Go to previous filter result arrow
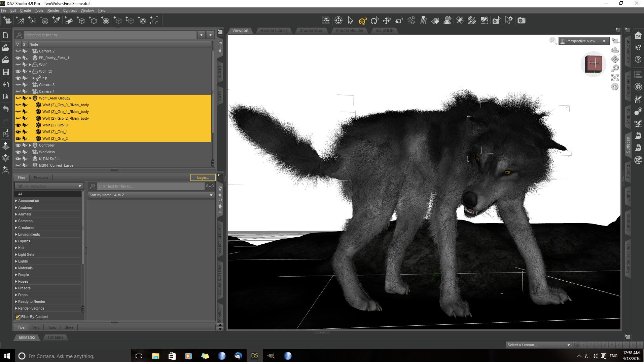Image resolution: width=644 pixels, height=362 pixels. tap(201, 35)
